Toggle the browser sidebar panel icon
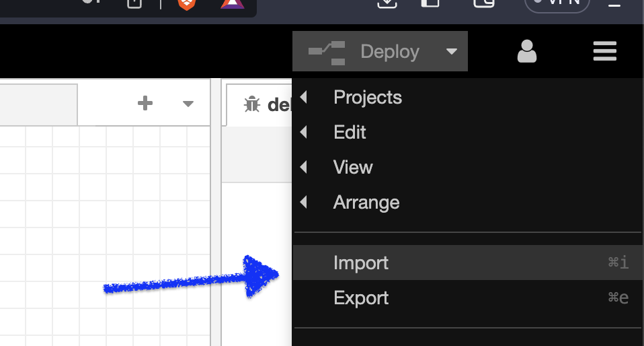This screenshot has height=346, width=644. coord(430,3)
